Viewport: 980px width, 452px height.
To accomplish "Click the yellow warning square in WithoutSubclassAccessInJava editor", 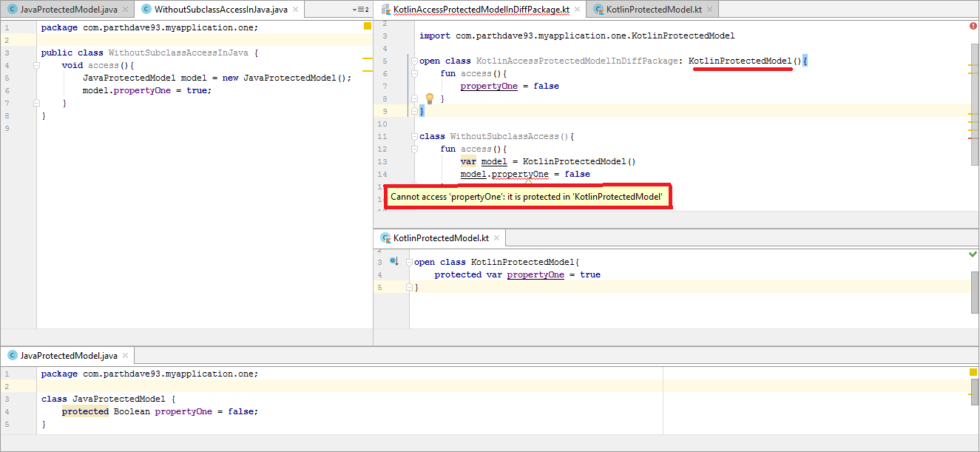I will (368, 27).
